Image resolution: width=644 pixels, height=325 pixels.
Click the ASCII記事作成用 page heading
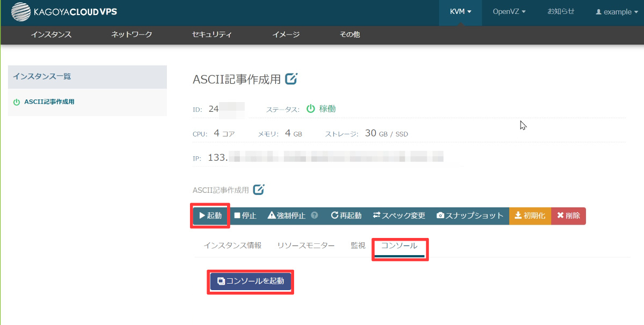(x=237, y=79)
